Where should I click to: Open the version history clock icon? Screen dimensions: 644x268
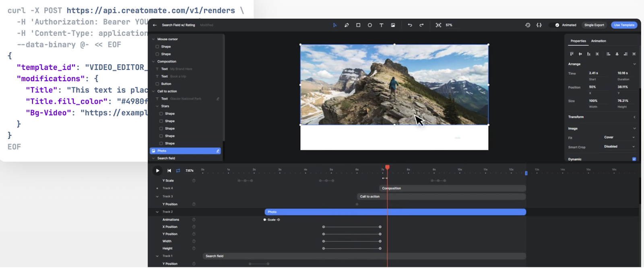coord(528,25)
